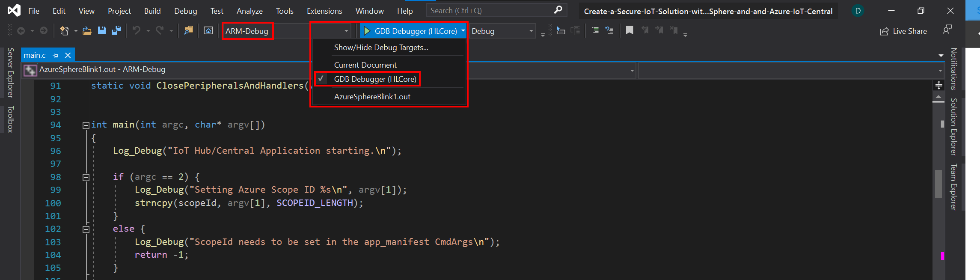Open the Window menu
Screen dimensions: 980x280
370,11
